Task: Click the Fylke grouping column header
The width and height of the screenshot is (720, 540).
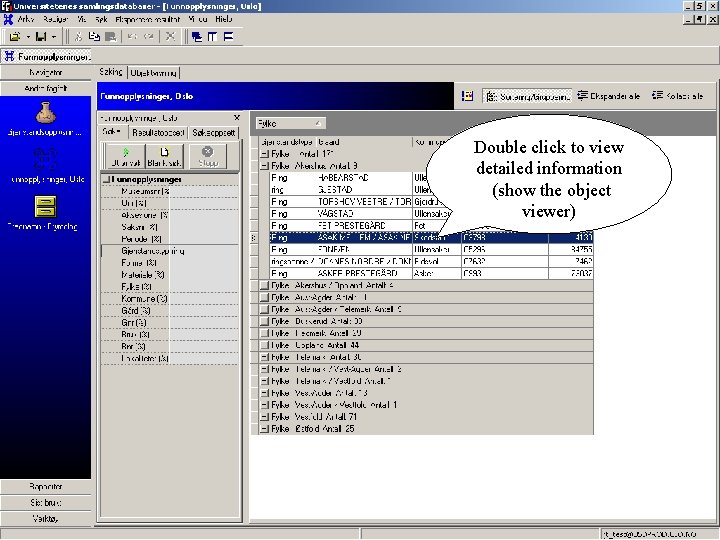Action: tap(290, 124)
